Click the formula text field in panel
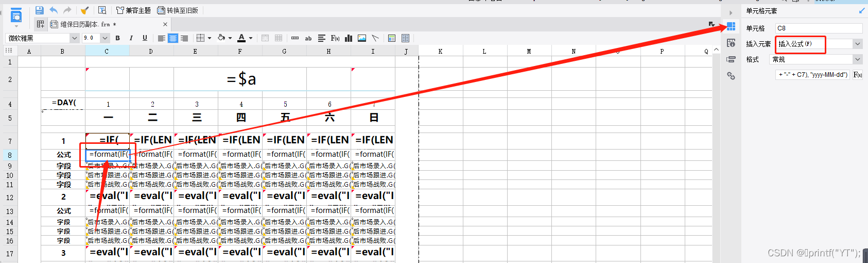 [813, 75]
